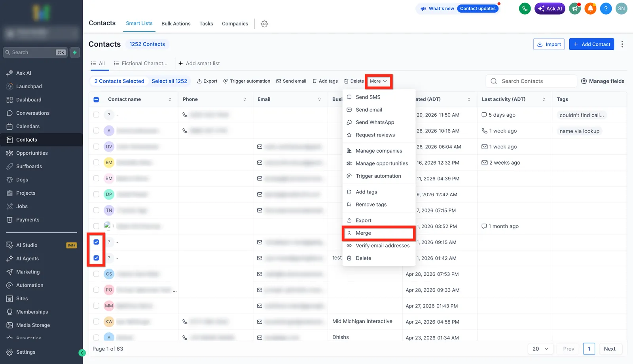Click the Add smart list option
This screenshot has width=633, height=364.
tap(199, 63)
